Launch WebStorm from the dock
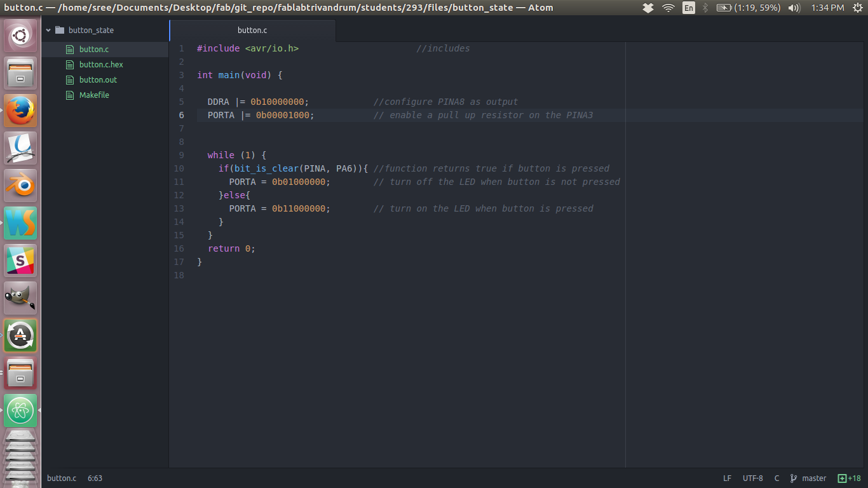868x488 pixels. [x=21, y=222]
